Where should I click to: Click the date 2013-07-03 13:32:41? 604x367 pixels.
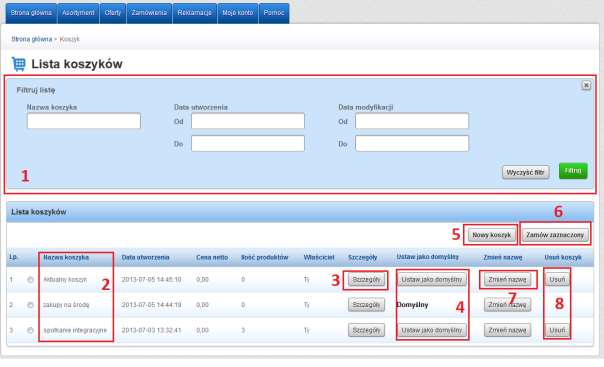point(151,330)
